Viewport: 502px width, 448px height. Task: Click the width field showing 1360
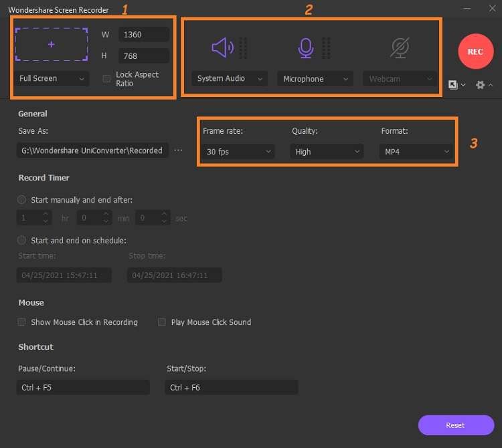(x=144, y=35)
